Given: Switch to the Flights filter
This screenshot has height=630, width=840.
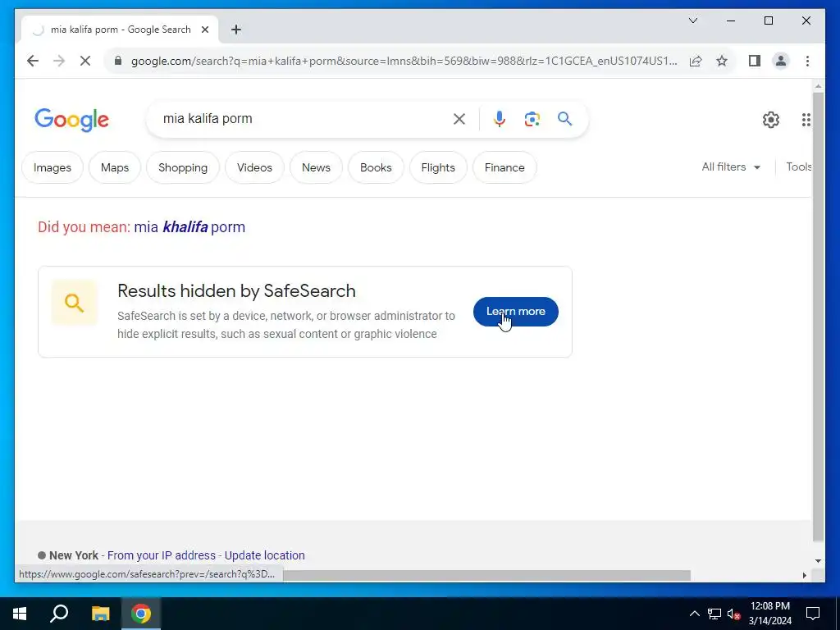Looking at the screenshot, I should (x=438, y=167).
